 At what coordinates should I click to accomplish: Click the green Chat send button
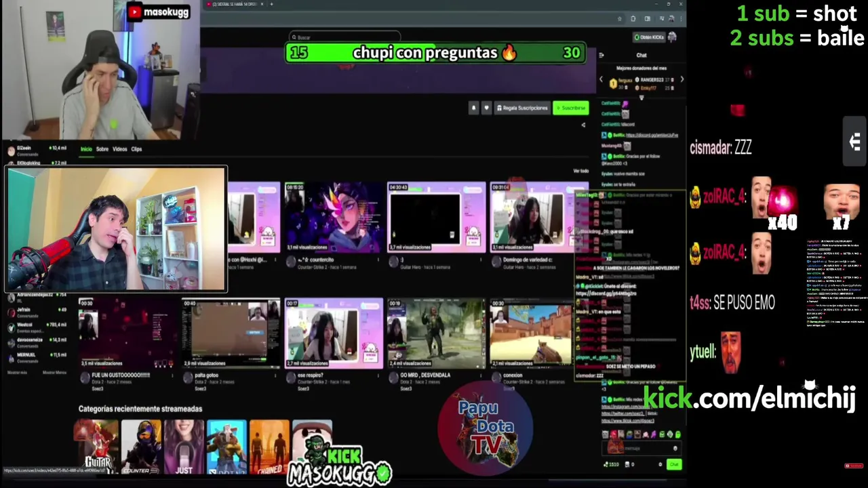(673, 464)
